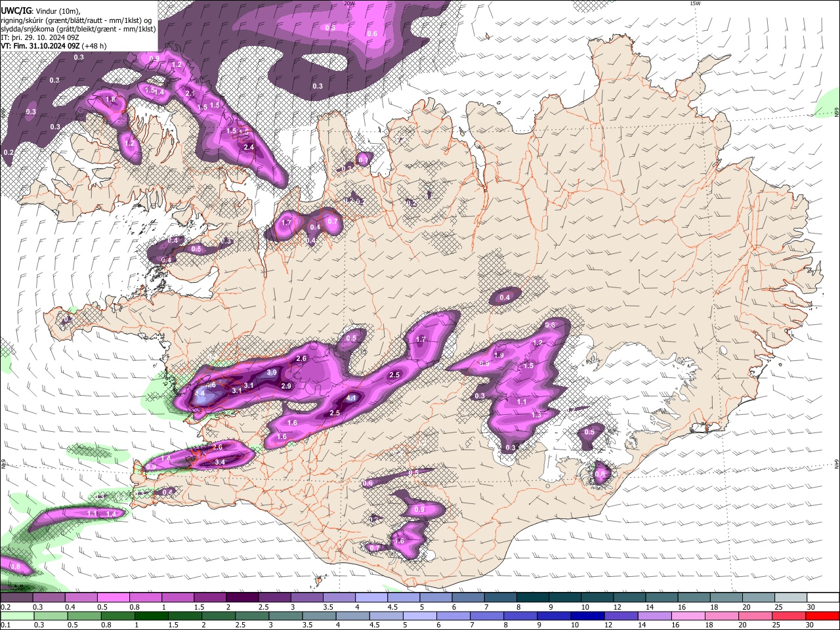This screenshot has height=630, width=840.
Task: Select the 'rigning/skúrir (grænt/blátt/rautt - mm/1klst) og' line
Action: pyautogui.click(x=76, y=20)
